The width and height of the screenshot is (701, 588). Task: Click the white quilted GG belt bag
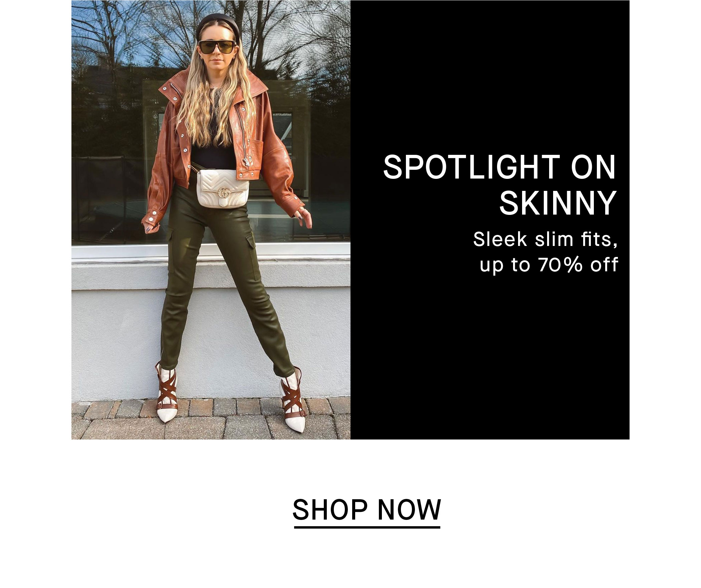click(223, 189)
